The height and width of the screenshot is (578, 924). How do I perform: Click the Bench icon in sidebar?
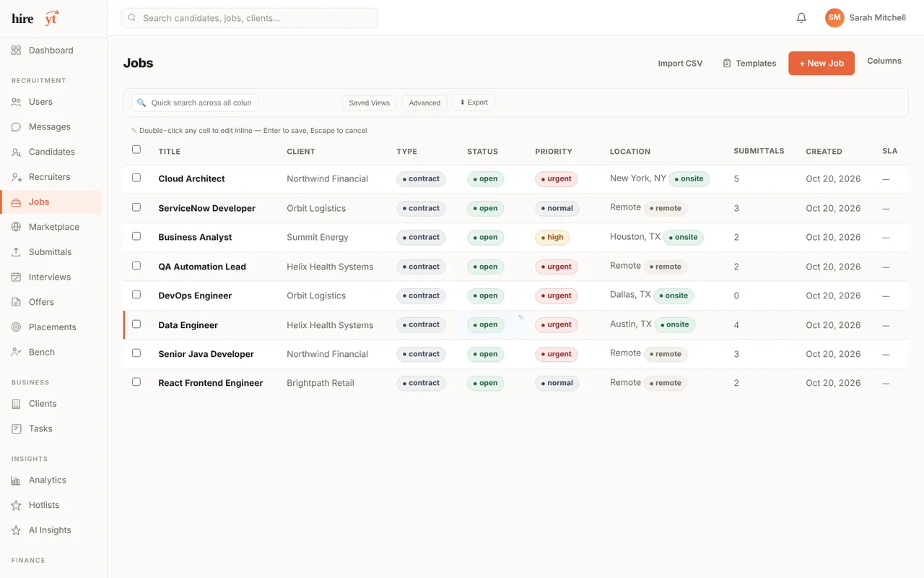16,353
